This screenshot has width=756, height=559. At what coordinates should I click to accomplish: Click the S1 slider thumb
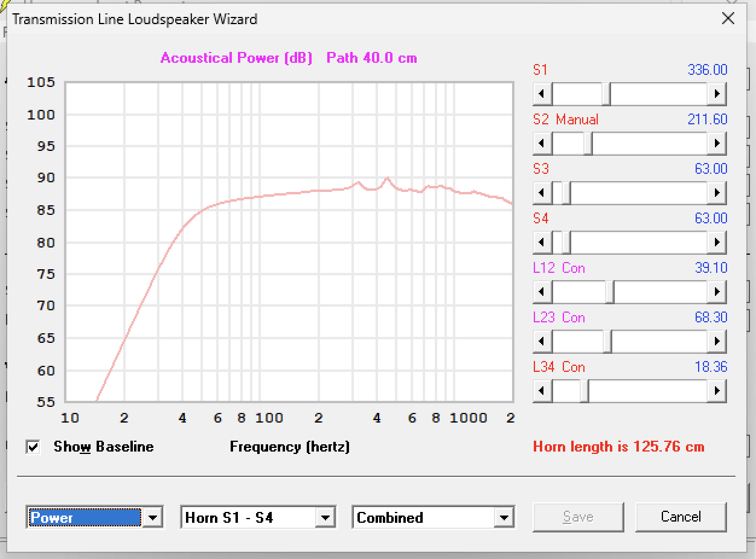[606, 94]
